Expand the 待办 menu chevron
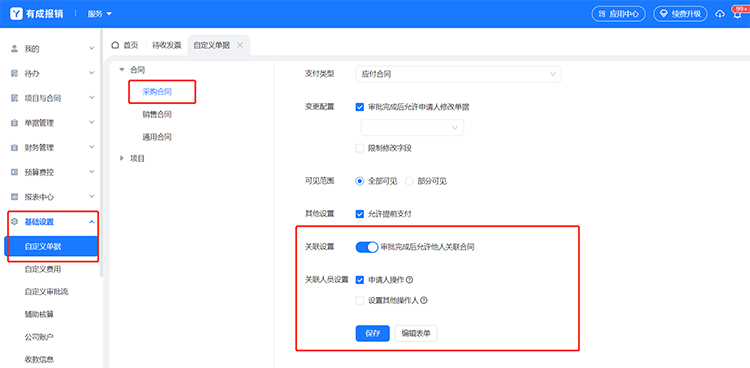 point(92,73)
